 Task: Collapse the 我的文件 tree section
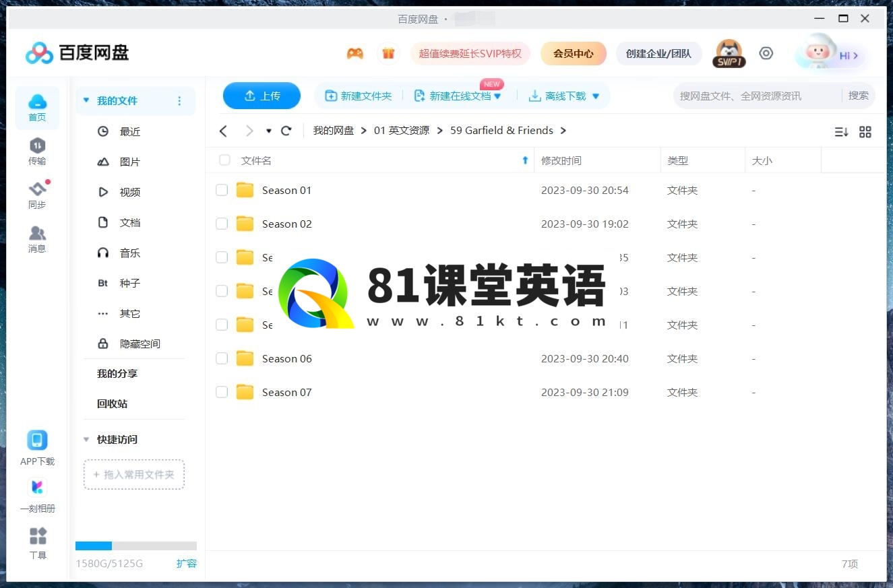coord(86,101)
